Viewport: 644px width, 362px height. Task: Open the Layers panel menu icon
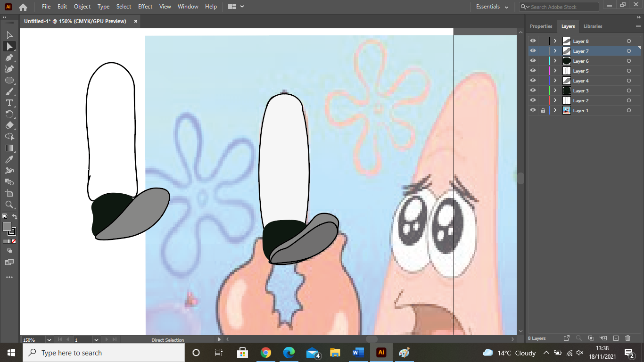pos(638,26)
